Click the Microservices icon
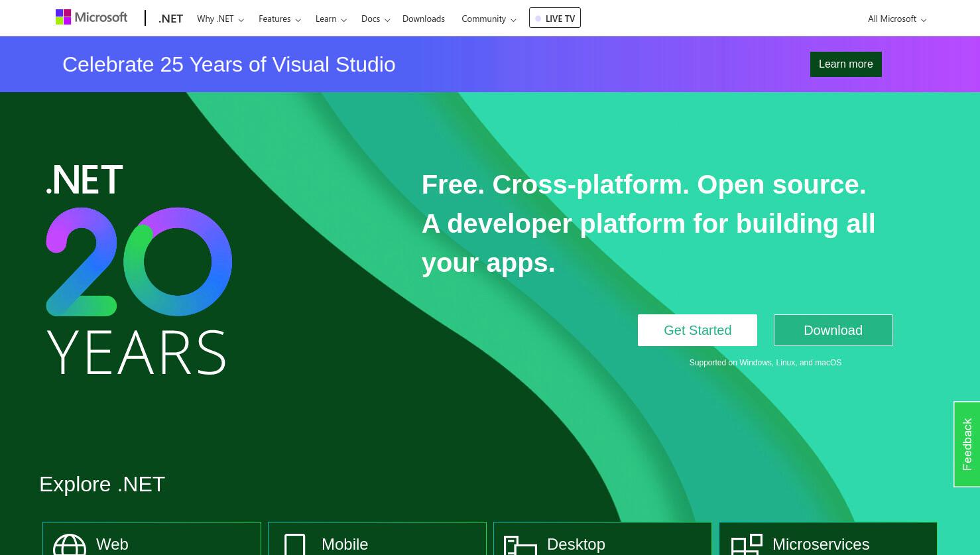Viewport: 980px width, 555px height. pos(747,544)
